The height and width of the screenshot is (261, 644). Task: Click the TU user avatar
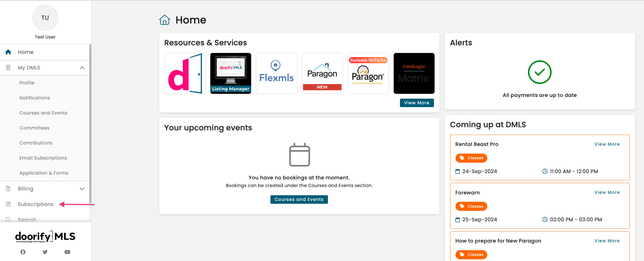point(45,18)
